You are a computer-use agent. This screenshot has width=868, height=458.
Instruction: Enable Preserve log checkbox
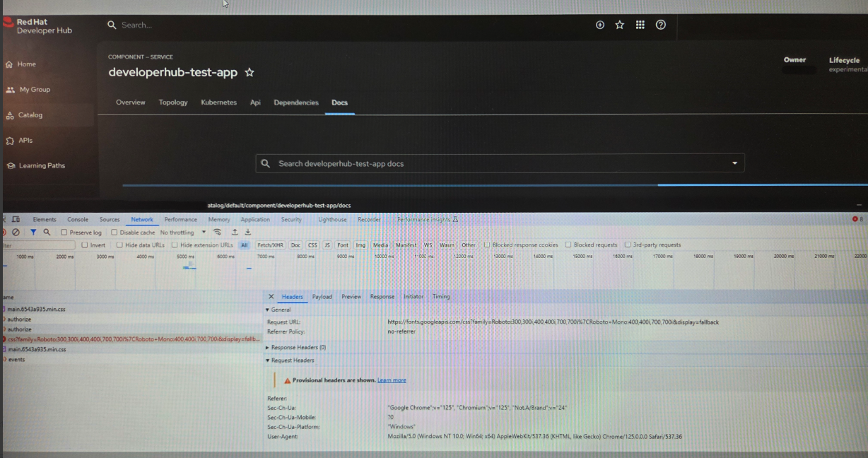[64, 233]
